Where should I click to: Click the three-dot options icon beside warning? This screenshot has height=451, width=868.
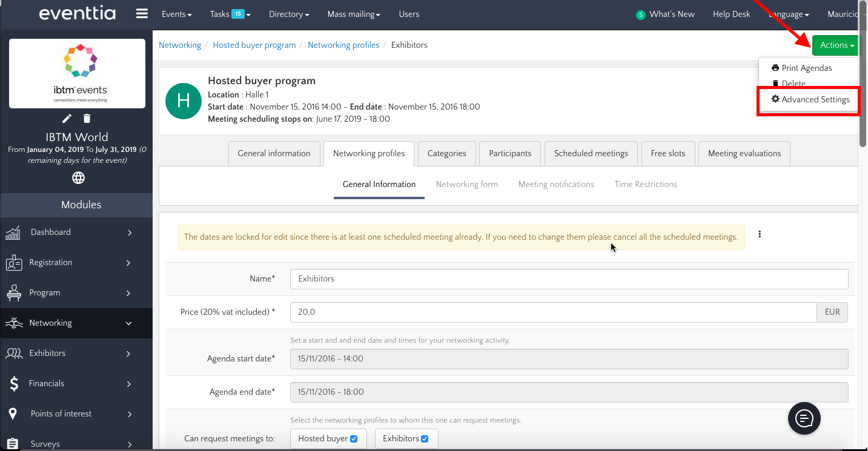[760, 234]
